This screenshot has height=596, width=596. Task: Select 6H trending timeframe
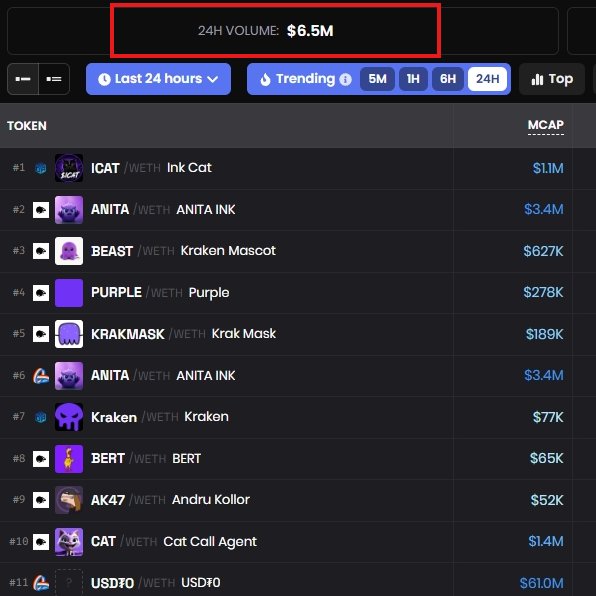coord(448,79)
